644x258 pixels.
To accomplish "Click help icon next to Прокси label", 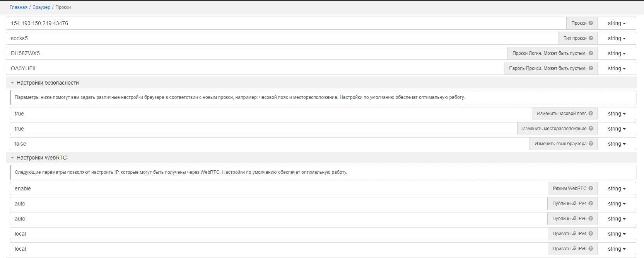I will pyautogui.click(x=591, y=23).
